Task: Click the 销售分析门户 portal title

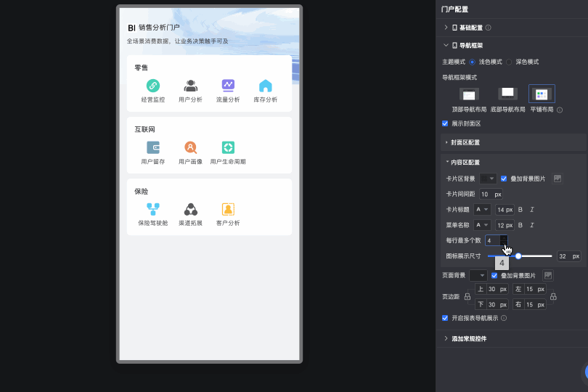Action: (159, 28)
